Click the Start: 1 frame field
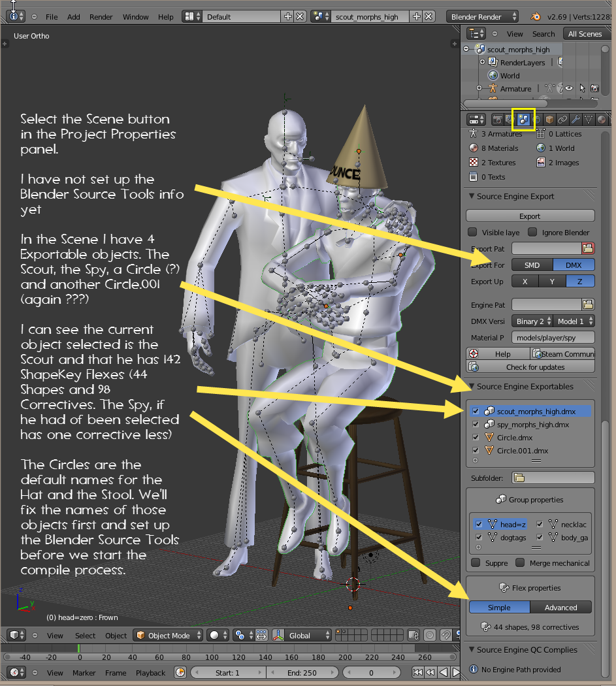This screenshot has width=616, height=686. point(227,672)
